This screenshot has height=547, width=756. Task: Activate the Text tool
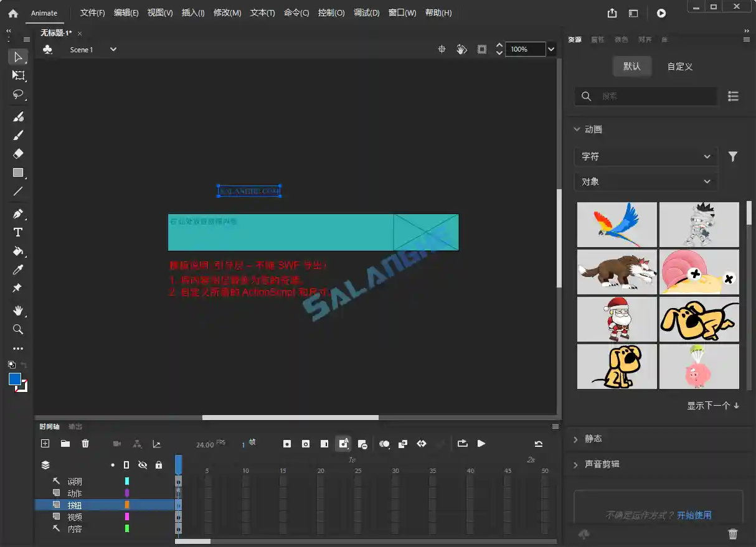[x=18, y=231]
